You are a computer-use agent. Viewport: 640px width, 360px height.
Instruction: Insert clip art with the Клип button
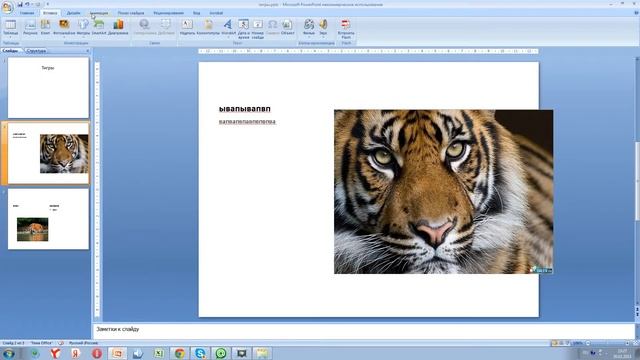pyautogui.click(x=45, y=27)
